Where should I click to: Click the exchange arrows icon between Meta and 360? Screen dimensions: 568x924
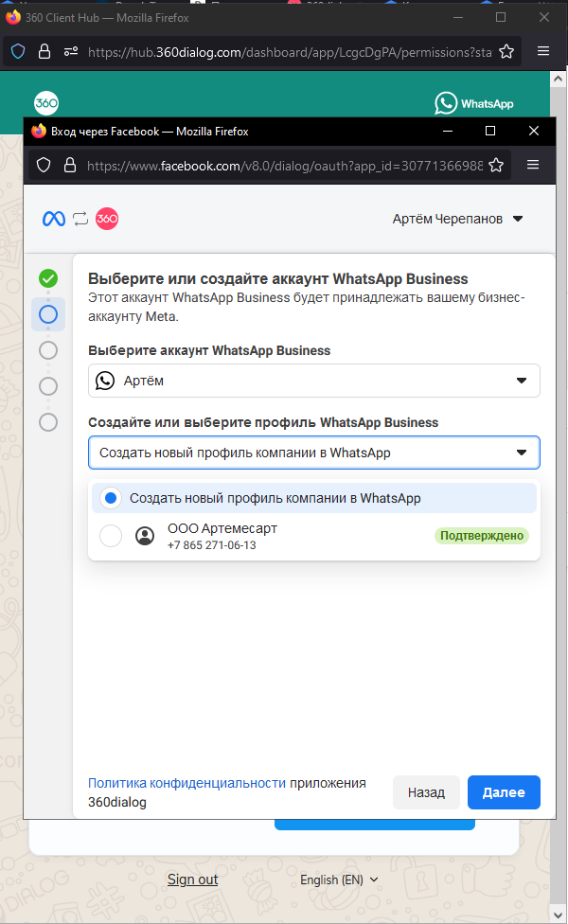click(x=80, y=219)
